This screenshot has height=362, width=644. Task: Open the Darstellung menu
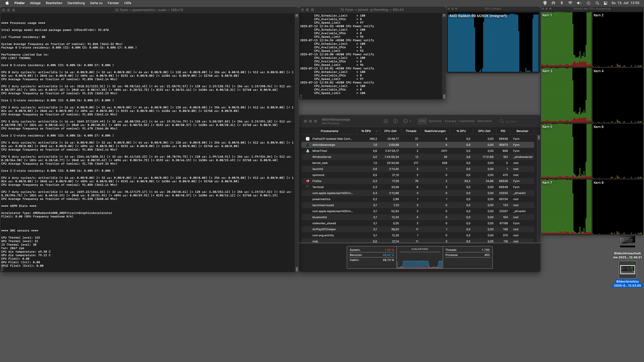click(76, 3)
